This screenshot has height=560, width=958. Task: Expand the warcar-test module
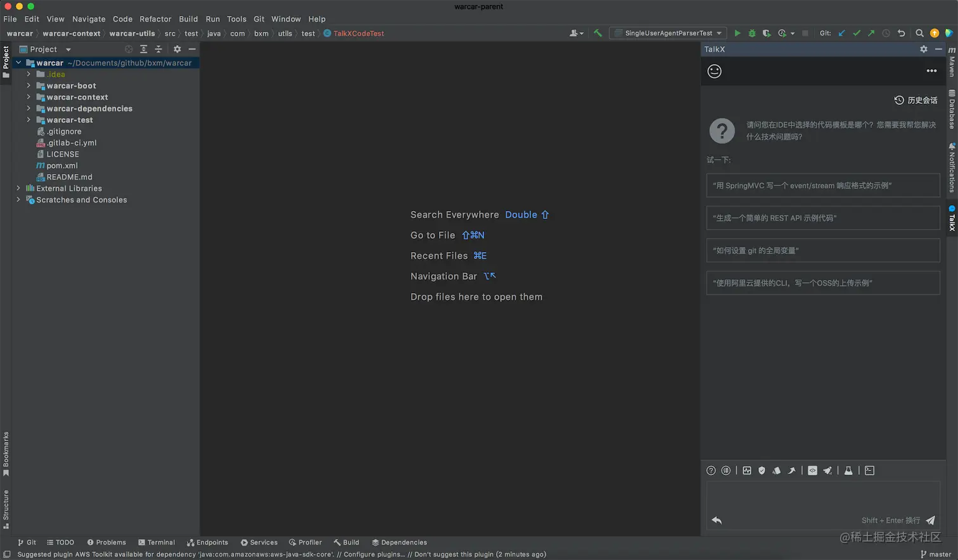point(29,120)
